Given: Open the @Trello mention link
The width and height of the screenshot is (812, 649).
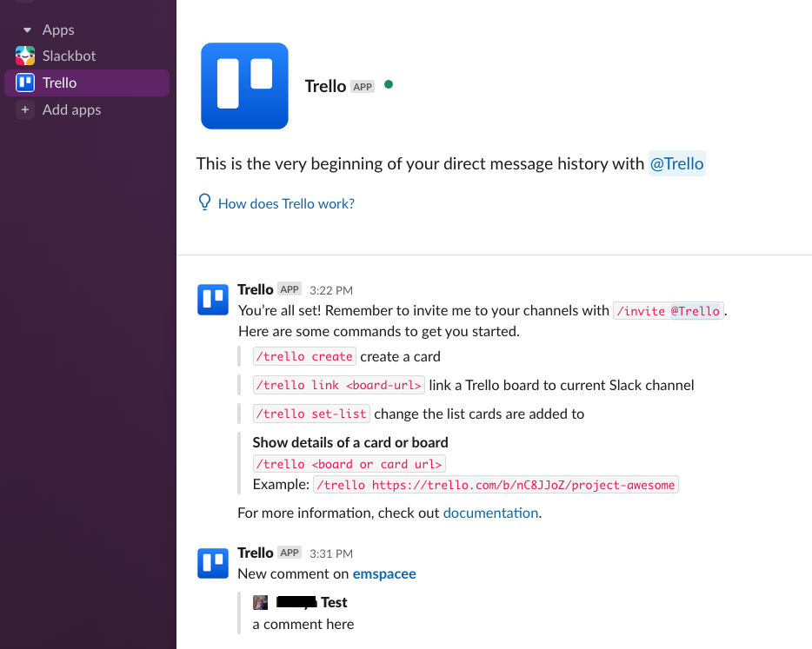Looking at the screenshot, I should (x=677, y=163).
